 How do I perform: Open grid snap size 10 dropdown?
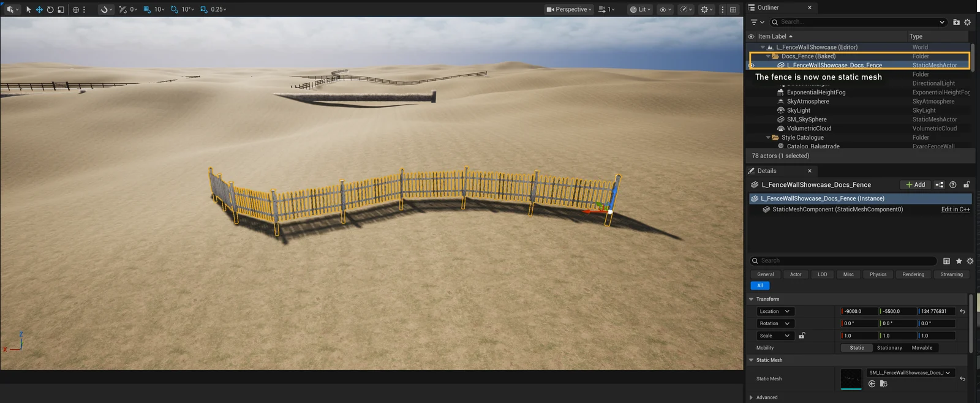[159, 9]
